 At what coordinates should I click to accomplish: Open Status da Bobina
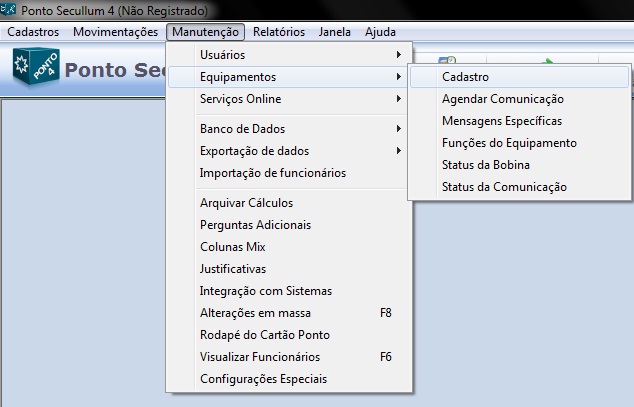pyautogui.click(x=485, y=165)
